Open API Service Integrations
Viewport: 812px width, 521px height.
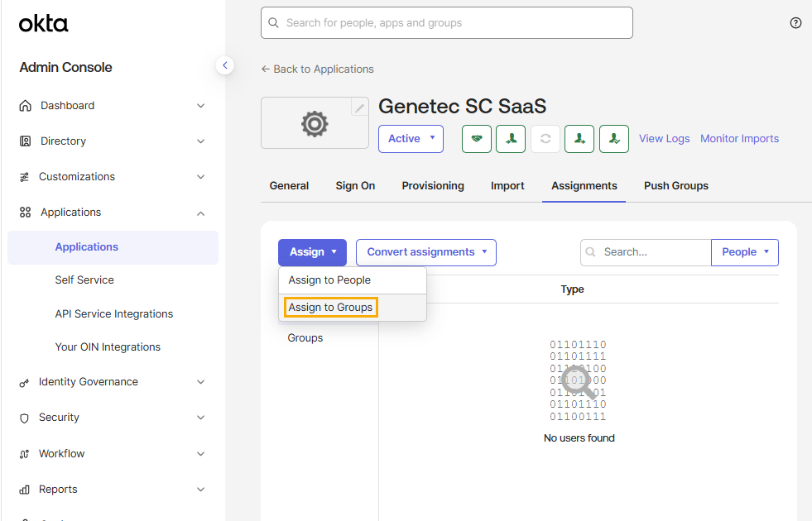point(114,314)
